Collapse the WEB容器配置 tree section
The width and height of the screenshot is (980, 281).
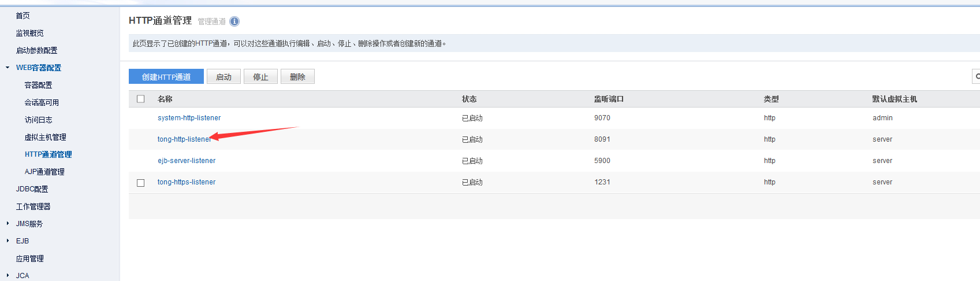click(8, 68)
